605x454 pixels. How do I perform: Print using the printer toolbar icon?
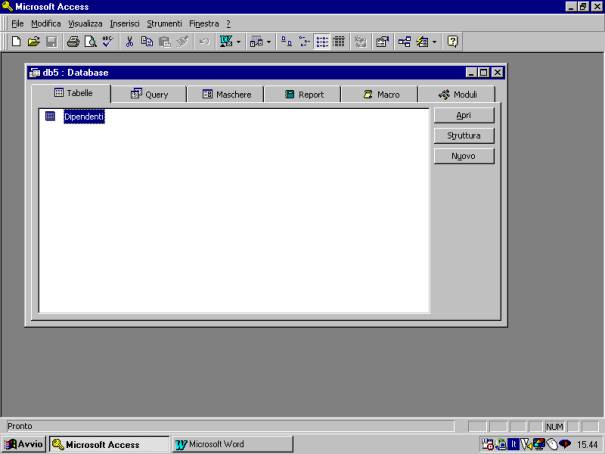coord(73,41)
